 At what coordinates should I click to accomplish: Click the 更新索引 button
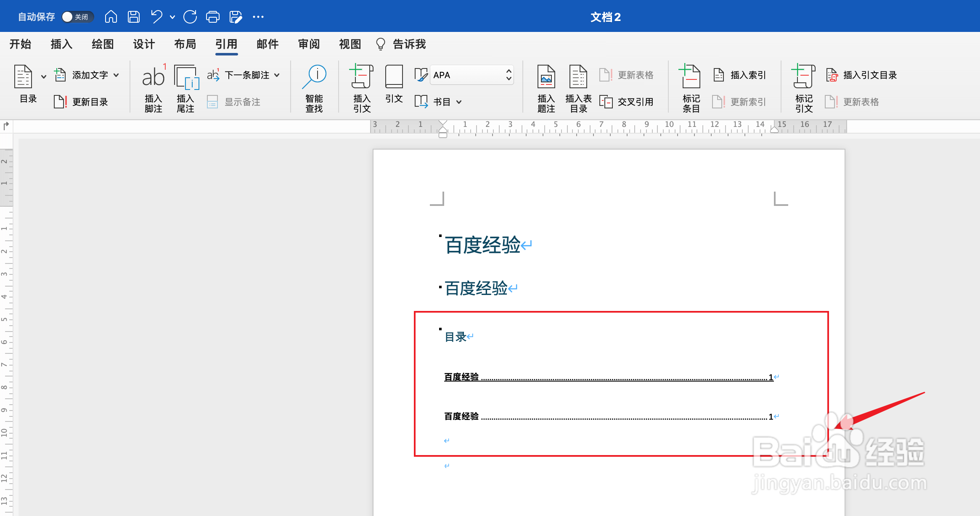[x=739, y=102]
